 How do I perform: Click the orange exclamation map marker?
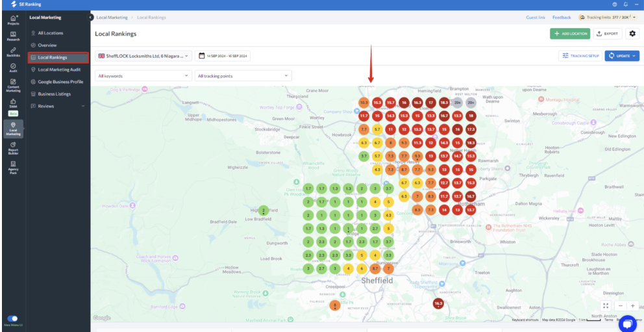tap(335, 305)
